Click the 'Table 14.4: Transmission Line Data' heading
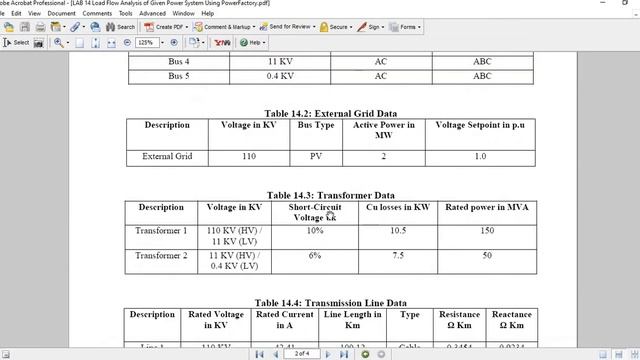 [331, 303]
